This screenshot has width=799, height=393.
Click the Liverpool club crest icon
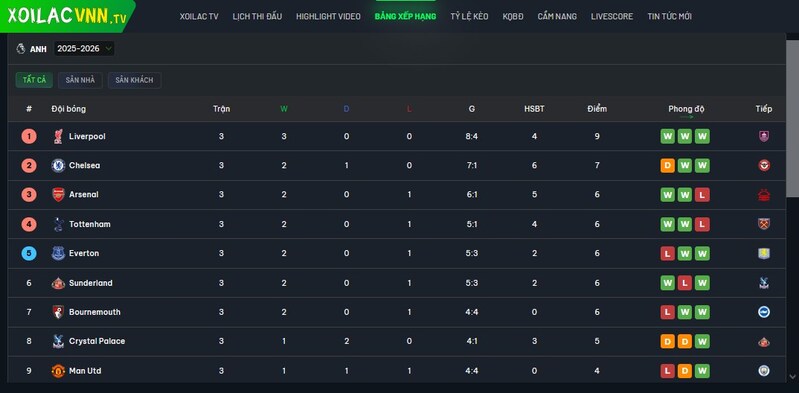tap(58, 137)
